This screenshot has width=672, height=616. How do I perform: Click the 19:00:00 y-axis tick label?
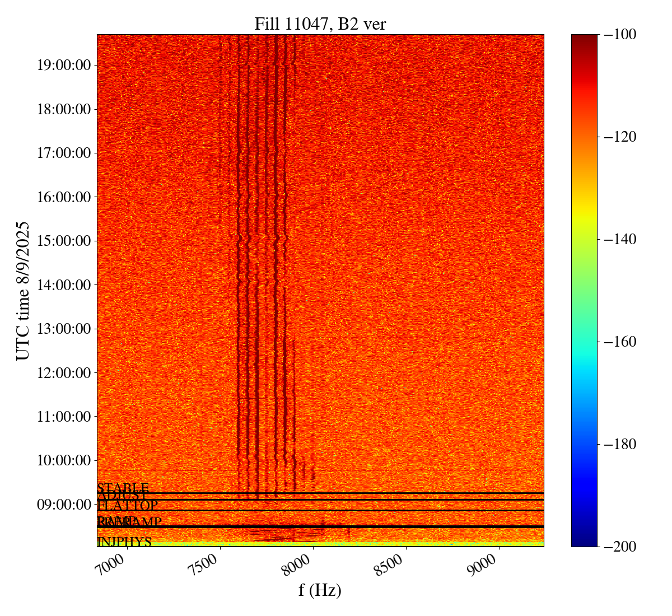(x=64, y=66)
